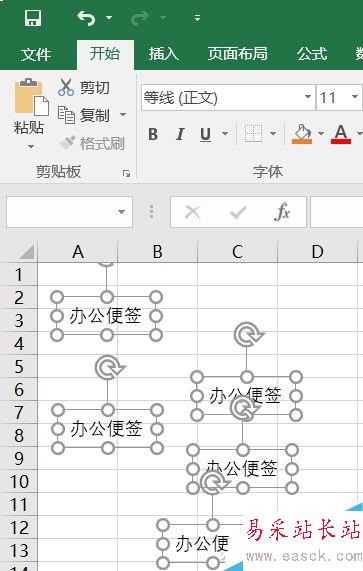The width and height of the screenshot is (363, 571).
Task: Go to the 页面布局 tab
Action: 237,54
